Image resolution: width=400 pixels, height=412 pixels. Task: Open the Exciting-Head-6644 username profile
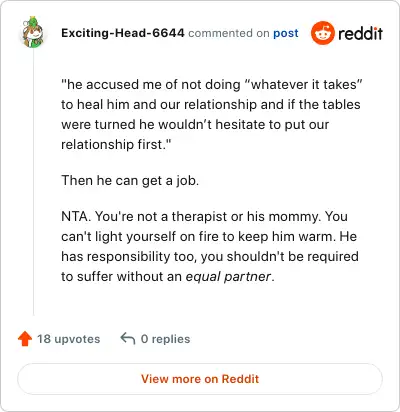(123, 33)
